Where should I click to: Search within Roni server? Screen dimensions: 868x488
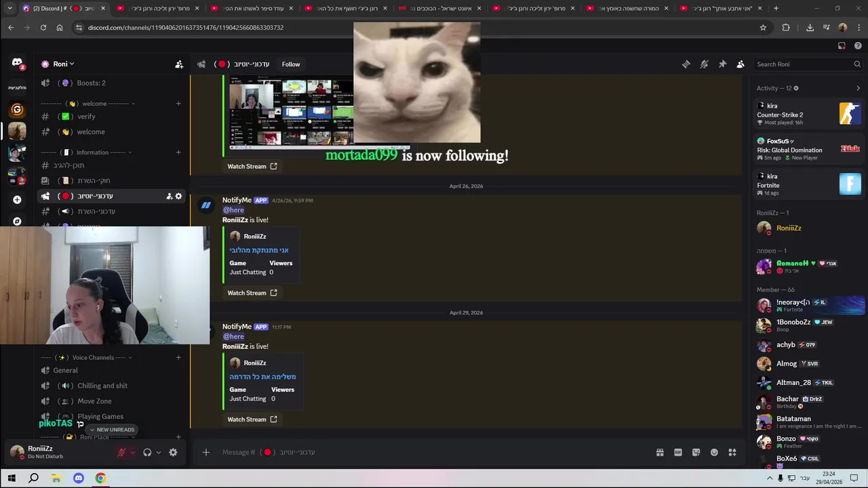[x=808, y=64]
